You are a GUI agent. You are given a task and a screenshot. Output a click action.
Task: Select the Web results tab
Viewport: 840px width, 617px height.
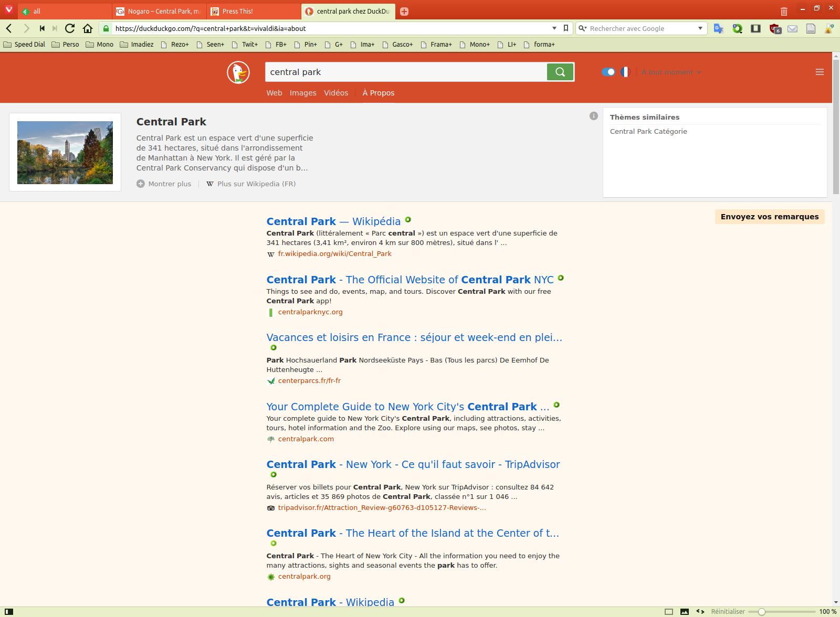[274, 93]
